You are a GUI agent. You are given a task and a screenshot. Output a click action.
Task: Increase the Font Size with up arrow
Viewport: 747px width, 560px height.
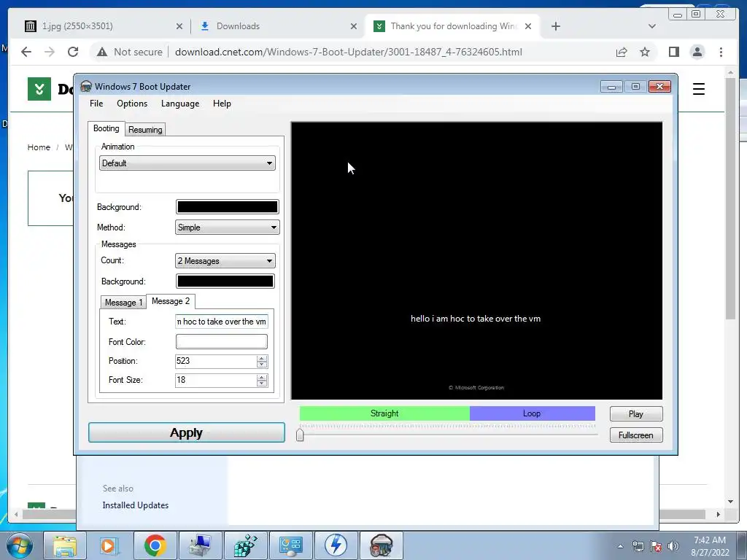pos(262,377)
